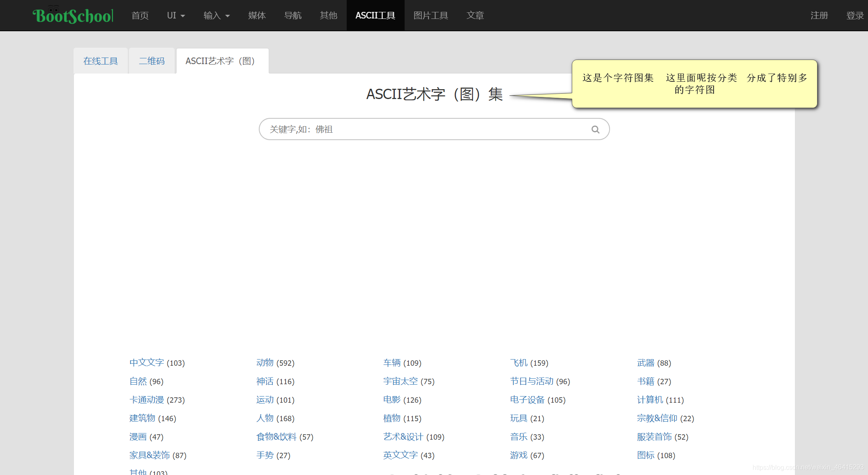
Task: Open the 卡通动漫 (273) category
Action: pyautogui.click(x=147, y=399)
